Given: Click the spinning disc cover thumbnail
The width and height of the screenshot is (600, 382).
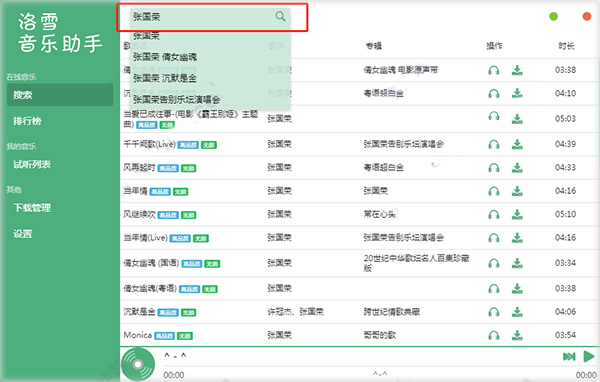Looking at the screenshot, I should click(x=138, y=364).
